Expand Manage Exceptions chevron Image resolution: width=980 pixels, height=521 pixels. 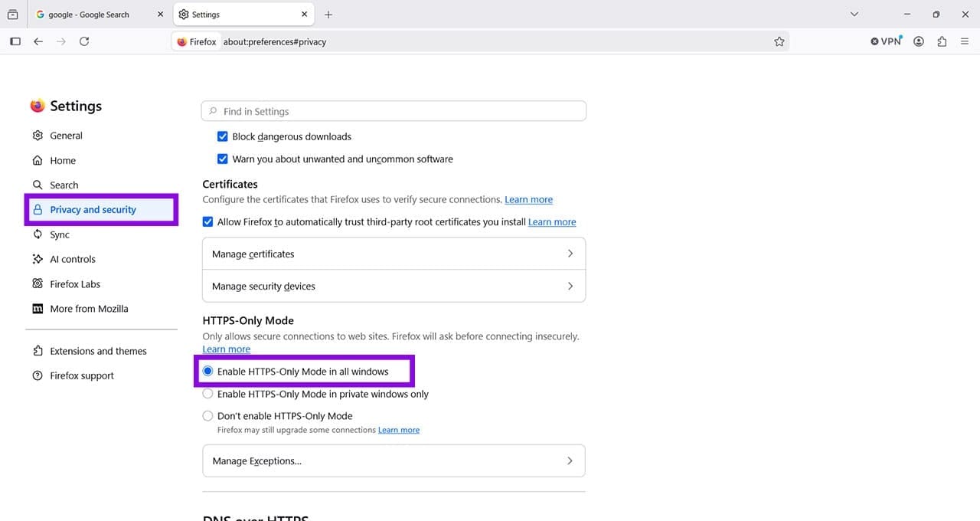point(570,460)
